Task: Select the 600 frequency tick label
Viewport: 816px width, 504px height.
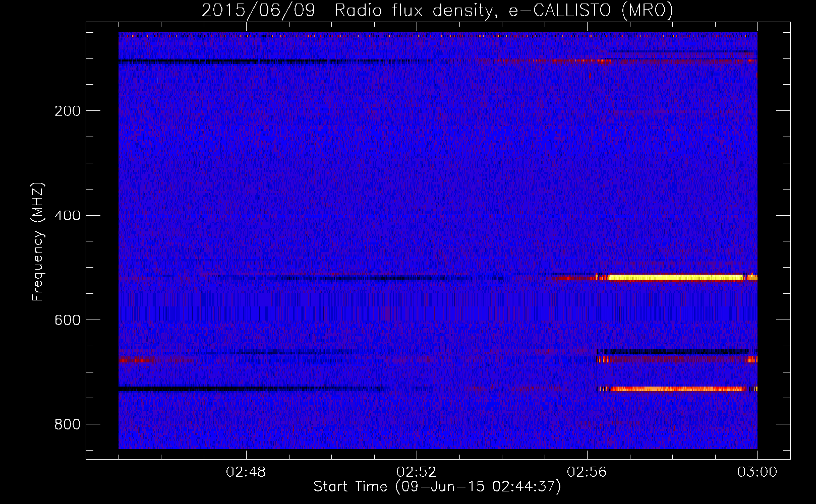Action: coord(67,321)
